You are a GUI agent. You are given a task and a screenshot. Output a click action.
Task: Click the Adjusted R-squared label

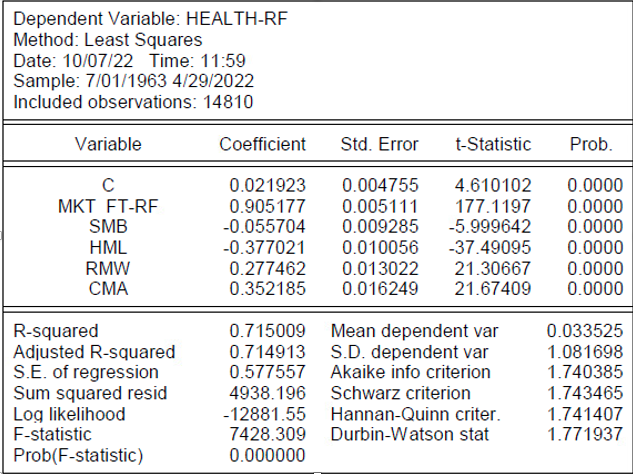94,352
